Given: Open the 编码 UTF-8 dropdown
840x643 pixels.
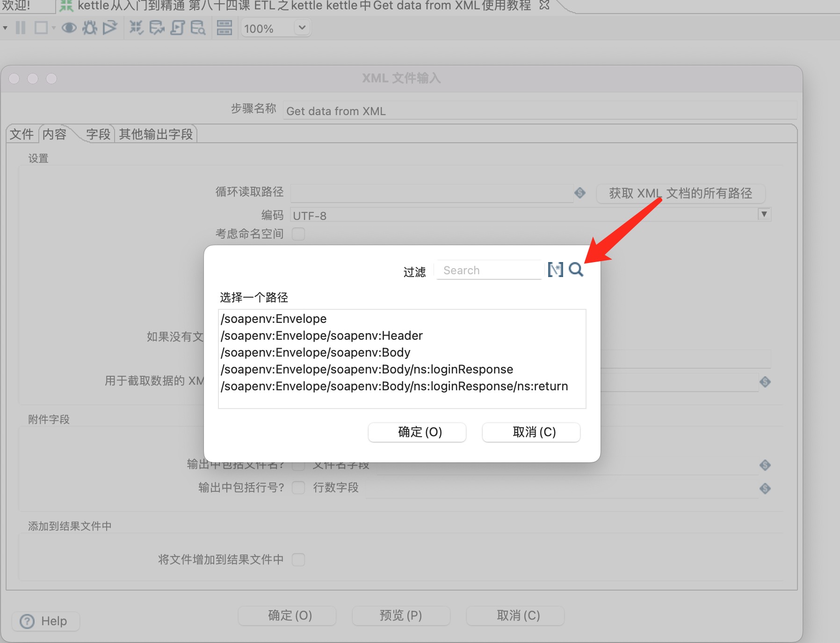Looking at the screenshot, I should (764, 214).
